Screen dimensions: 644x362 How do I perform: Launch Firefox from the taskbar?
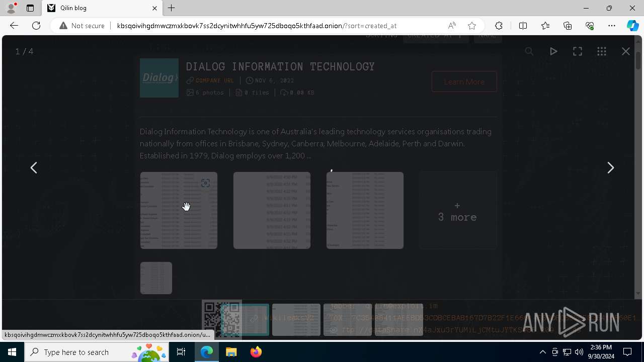pos(256,352)
